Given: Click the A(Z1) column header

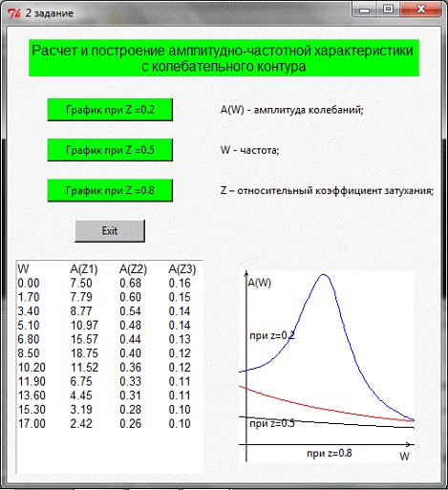Looking at the screenshot, I should click(84, 269).
